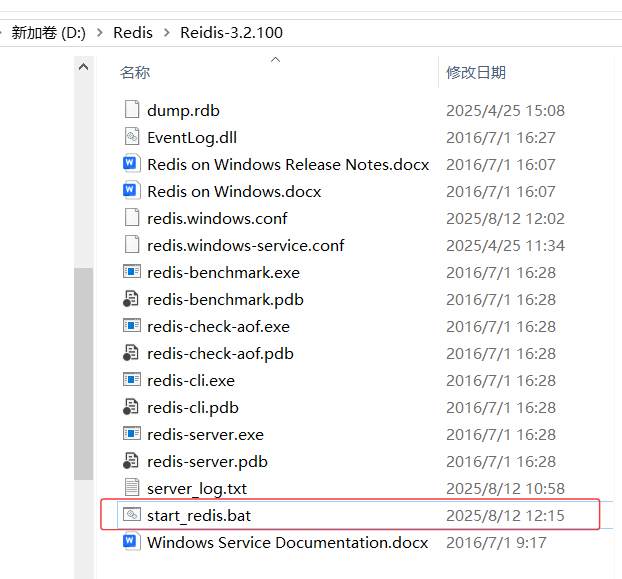Click redis-check-aof.exe application icon
The image size is (622, 579).
point(132,326)
